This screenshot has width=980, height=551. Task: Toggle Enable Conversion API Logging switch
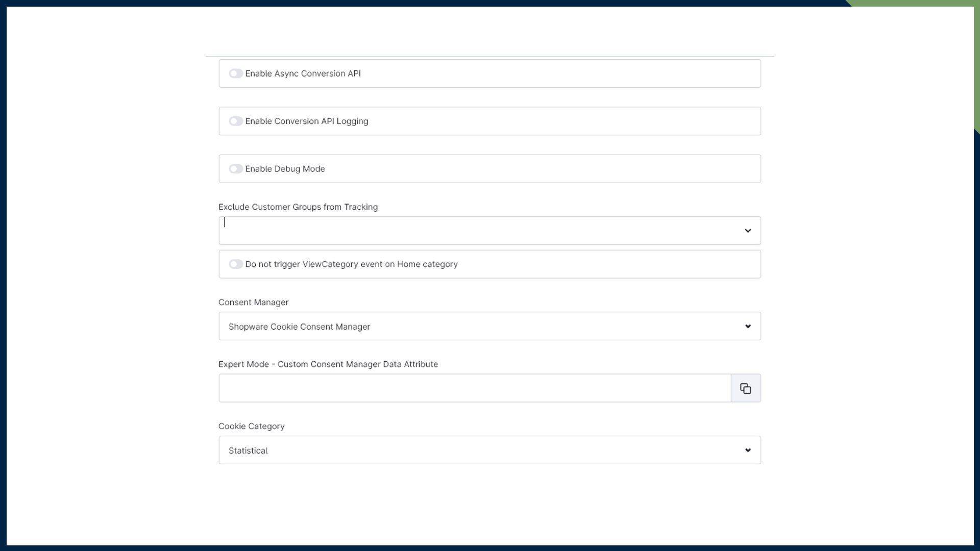[235, 121]
